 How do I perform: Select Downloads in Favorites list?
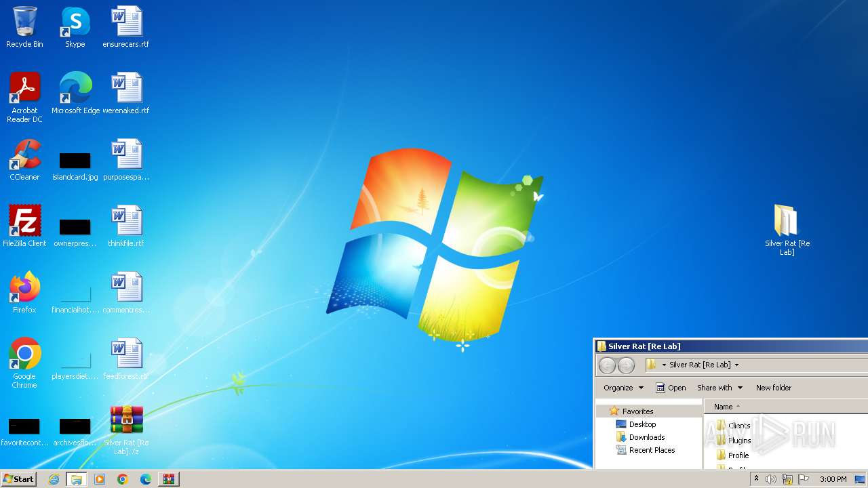coord(647,437)
